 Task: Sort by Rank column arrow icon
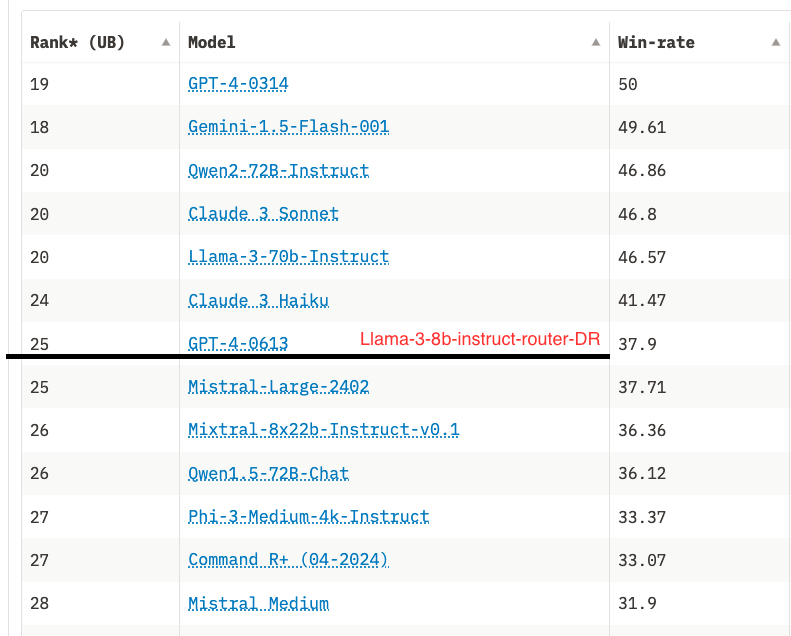click(x=166, y=42)
